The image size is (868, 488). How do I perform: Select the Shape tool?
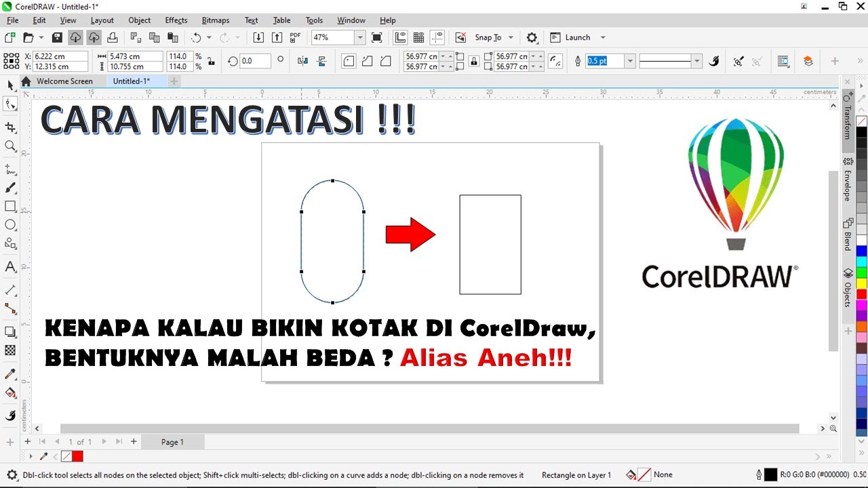[10, 104]
